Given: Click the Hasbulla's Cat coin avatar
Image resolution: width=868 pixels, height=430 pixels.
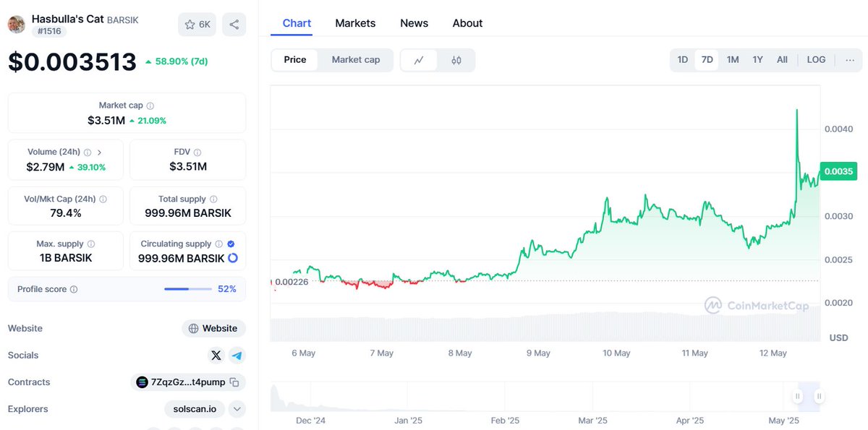Looking at the screenshot, I should (17, 24).
